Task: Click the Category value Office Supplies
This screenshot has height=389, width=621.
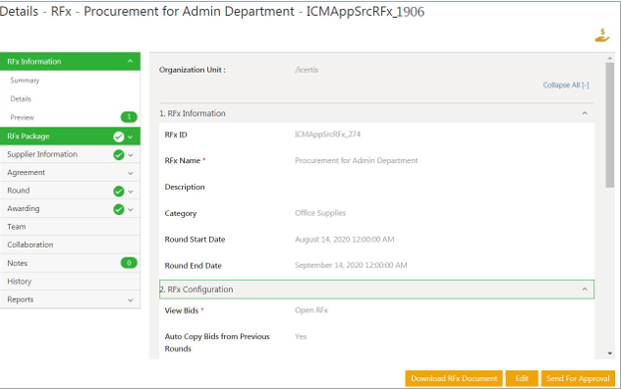Action: [320, 213]
